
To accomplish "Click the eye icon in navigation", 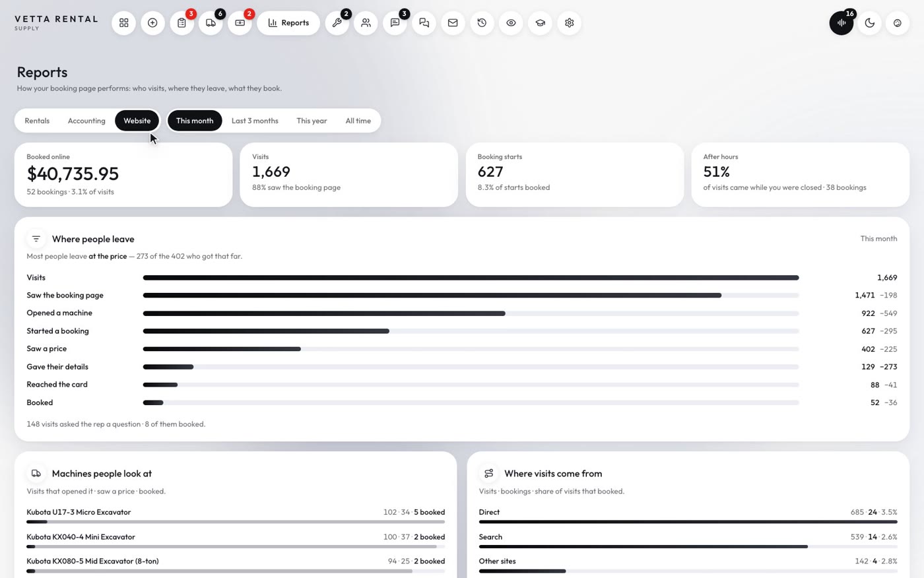I will (x=511, y=23).
